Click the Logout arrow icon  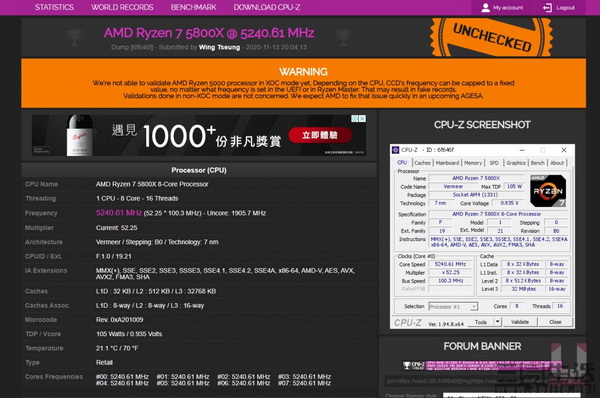tap(547, 7)
